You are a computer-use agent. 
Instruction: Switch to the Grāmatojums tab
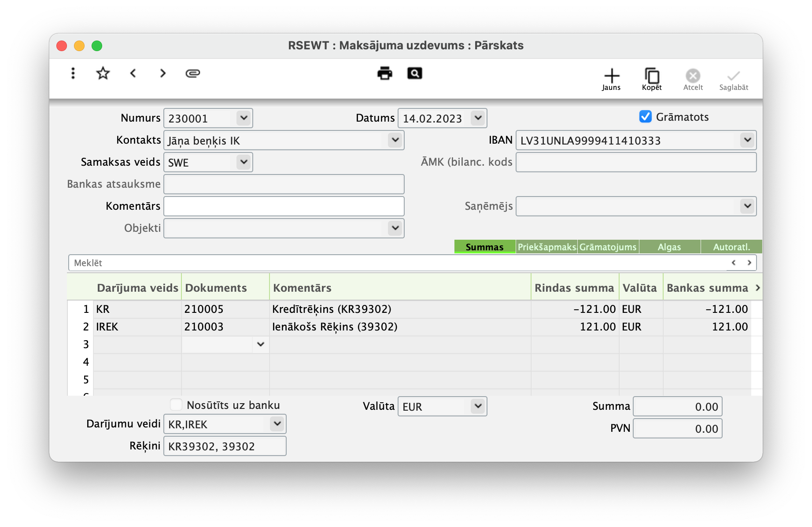[608, 247]
